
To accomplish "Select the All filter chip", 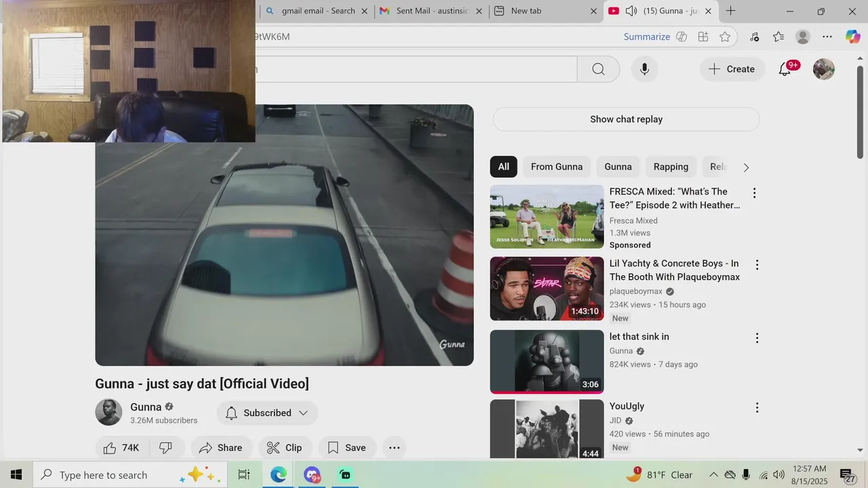I will (503, 167).
